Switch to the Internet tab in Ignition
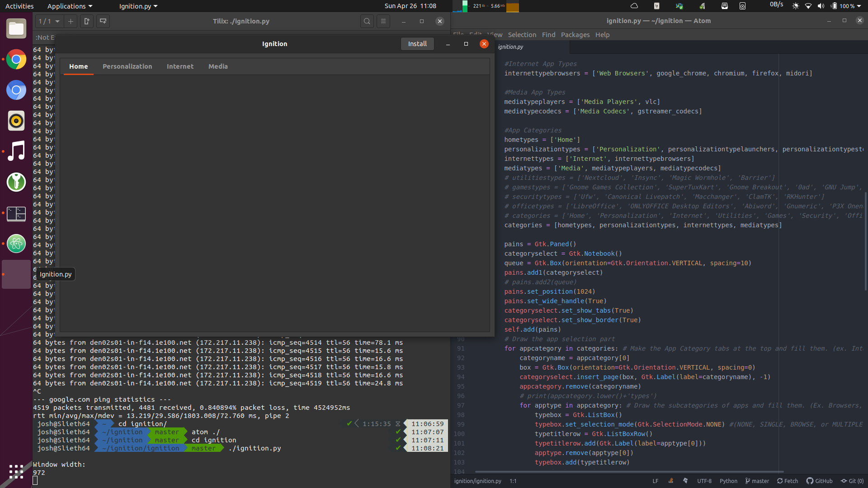Viewport: 868px width, 488px height. (180, 66)
